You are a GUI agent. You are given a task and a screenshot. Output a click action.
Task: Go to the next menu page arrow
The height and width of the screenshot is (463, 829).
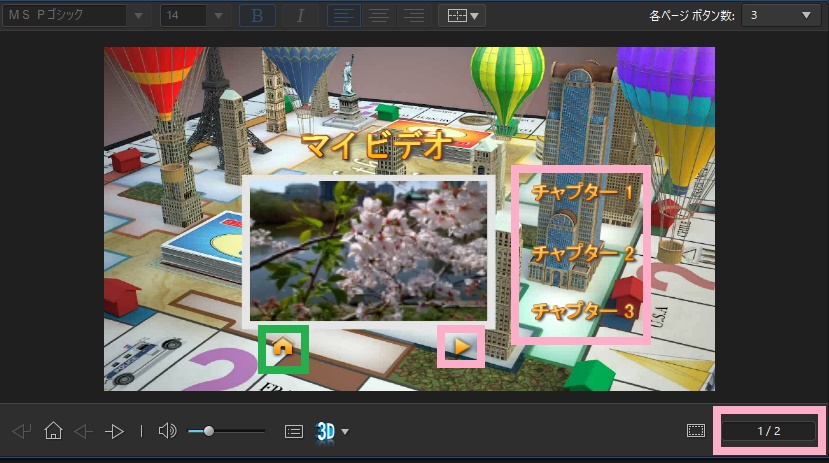[x=116, y=431]
